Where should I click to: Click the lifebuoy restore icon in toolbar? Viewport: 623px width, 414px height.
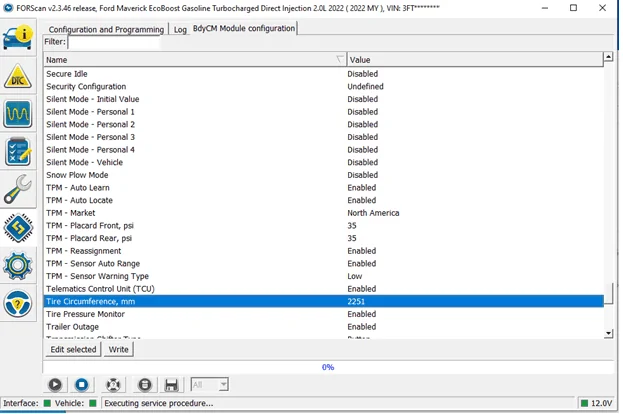(x=113, y=385)
